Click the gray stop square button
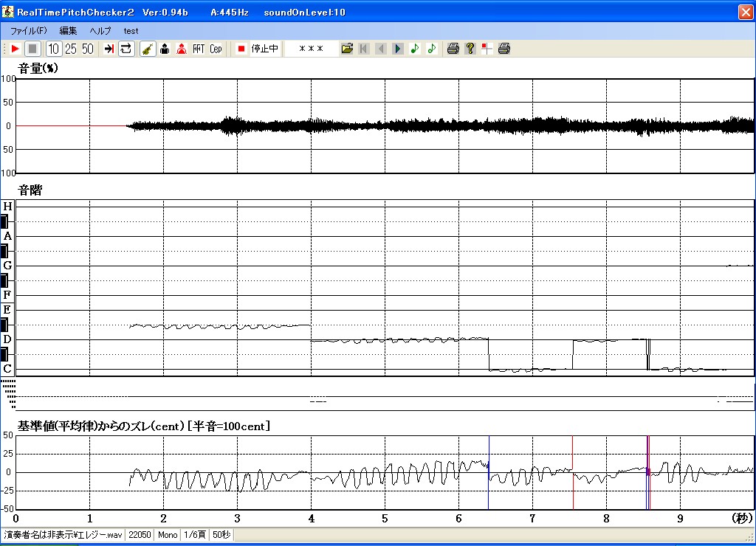This screenshot has height=546, width=756. pyautogui.click(x=32, y=49)
